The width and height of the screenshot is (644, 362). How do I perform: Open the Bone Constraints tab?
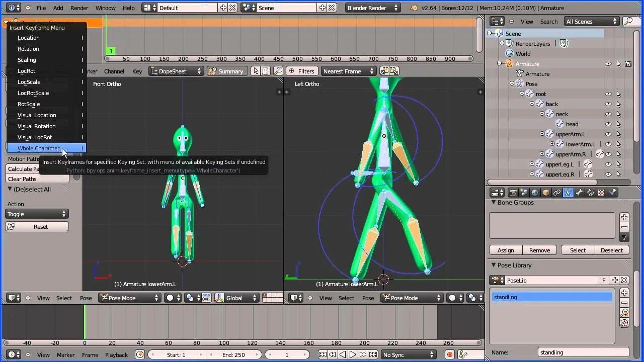tap(590, 193)
